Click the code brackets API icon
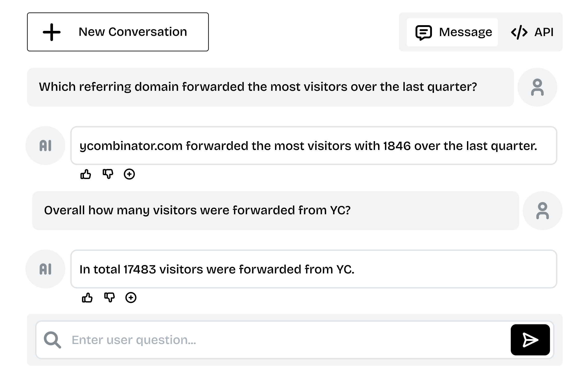The width and height of the screenshot is (588, 379). (519, 32)
